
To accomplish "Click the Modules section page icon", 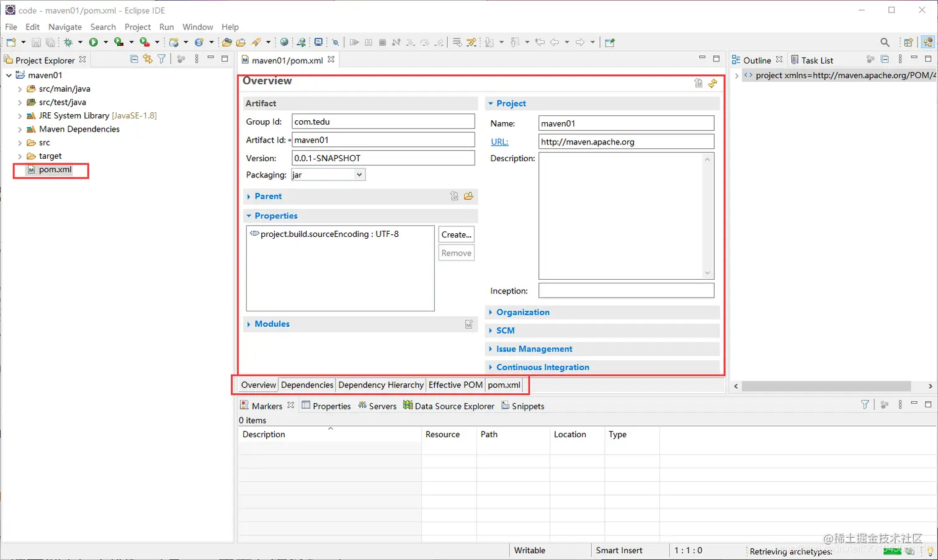I will (469, 324).
